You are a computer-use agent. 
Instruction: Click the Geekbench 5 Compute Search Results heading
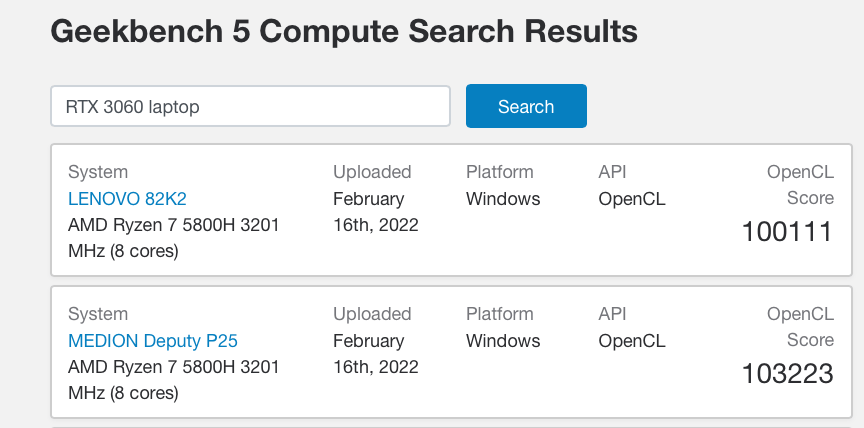(344, 32)
